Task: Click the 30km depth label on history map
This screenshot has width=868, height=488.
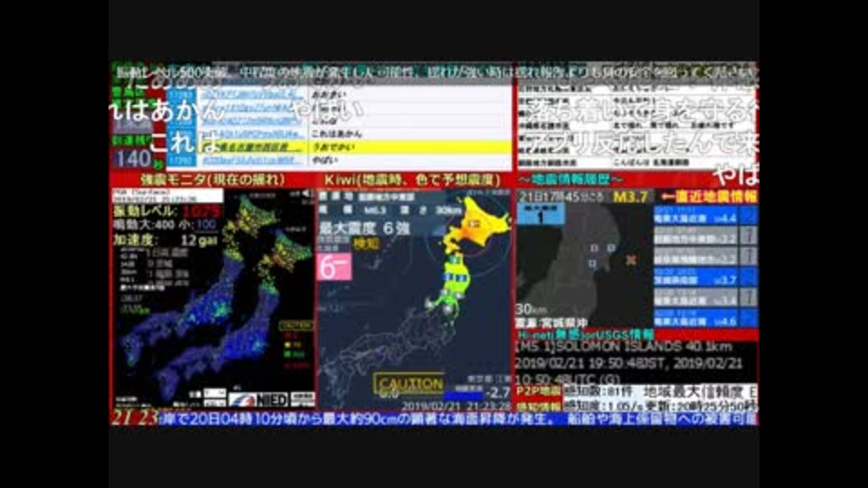Action: click(532, 309)
